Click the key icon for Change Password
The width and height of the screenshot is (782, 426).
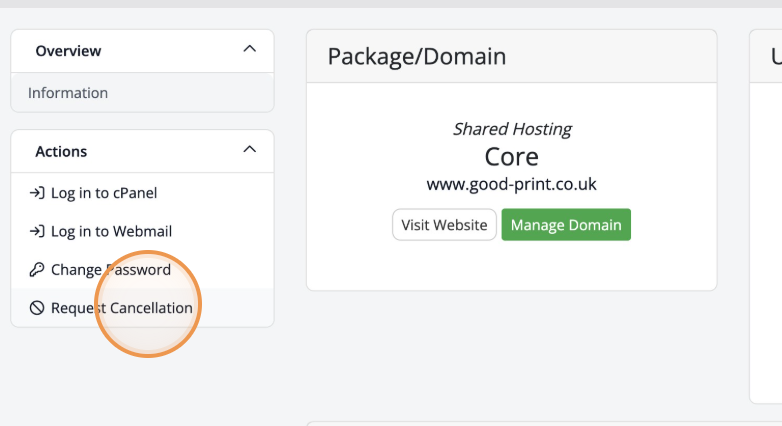[x=37, y=270]
